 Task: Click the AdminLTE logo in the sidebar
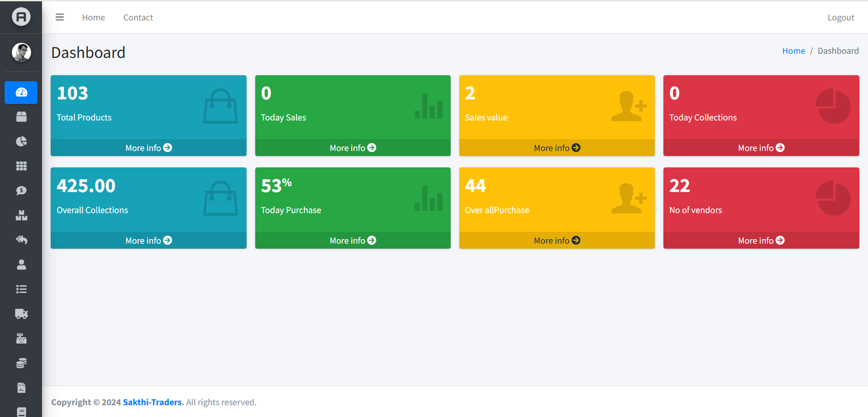coord(21,17)
